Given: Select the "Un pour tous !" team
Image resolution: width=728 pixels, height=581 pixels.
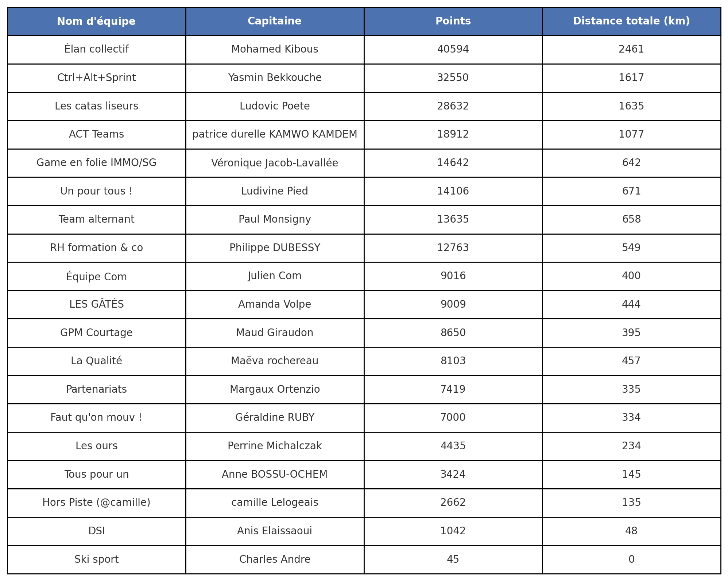Looking at the screenshot, I should [96, 191].
